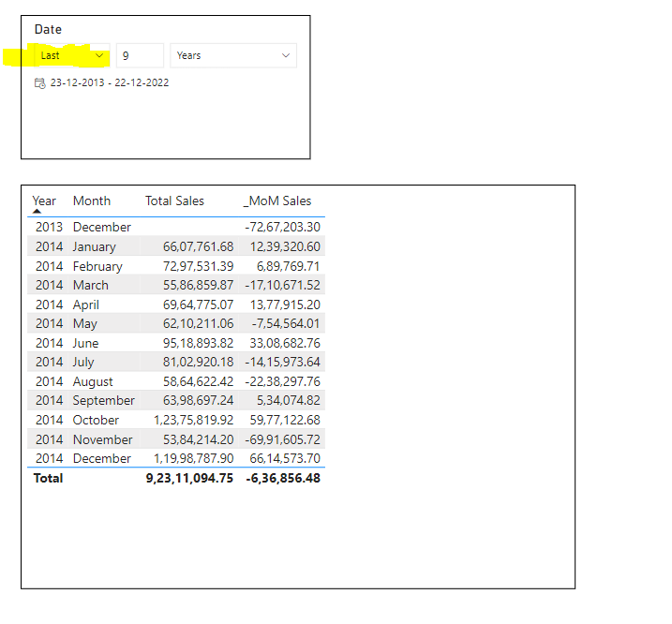Image resolution: width=672 pixels, height=624 pixels.
Task: Select the 2013 December month cell
Action: coord(102,227)
